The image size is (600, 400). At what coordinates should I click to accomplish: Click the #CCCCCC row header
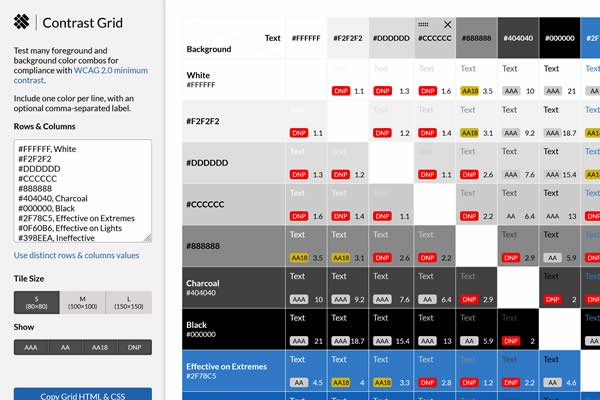coord(233,204)
